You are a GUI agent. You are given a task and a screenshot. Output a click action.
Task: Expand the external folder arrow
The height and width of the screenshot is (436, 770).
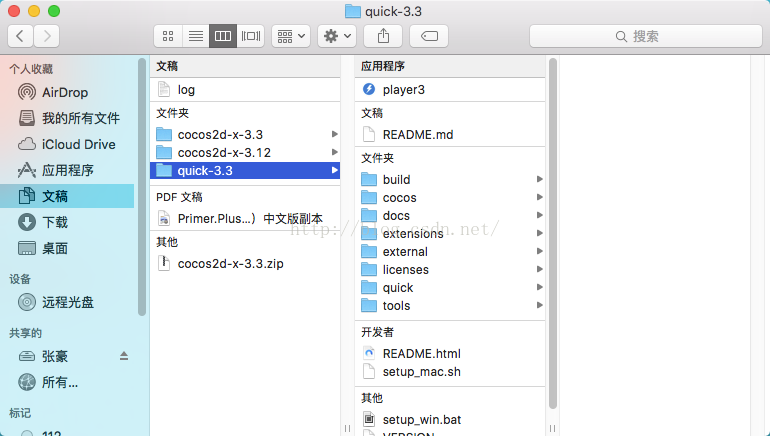click(539, 251)
